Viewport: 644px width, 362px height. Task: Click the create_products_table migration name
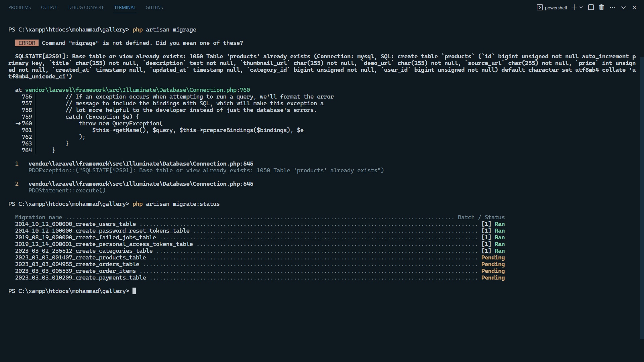(x=80, y=257)
